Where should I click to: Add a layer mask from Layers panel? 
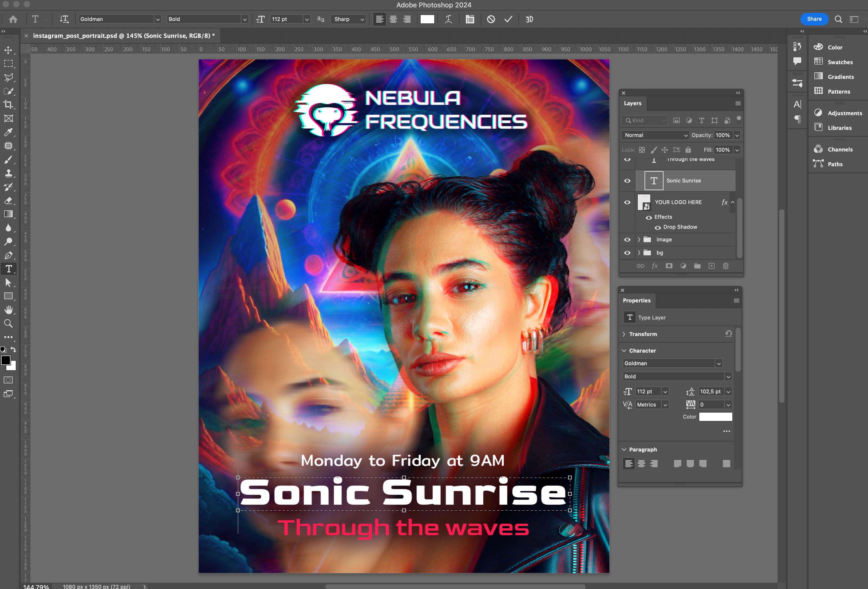(669, 266)
